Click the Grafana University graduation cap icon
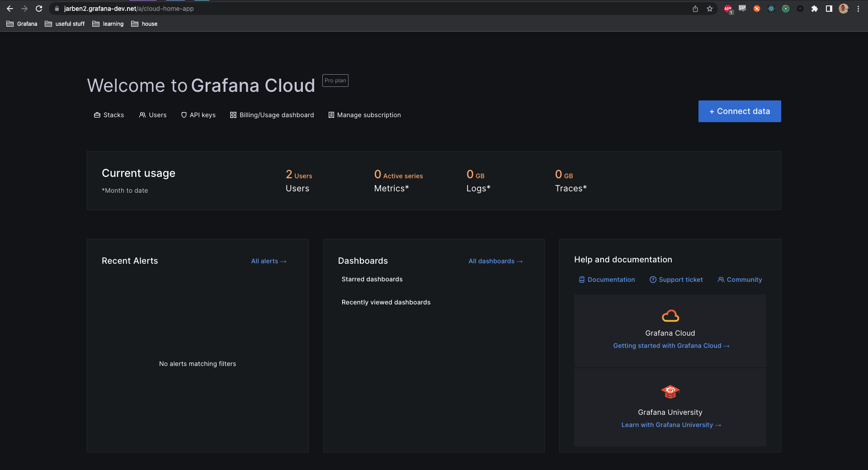The image size is (868, 470). click(x=670, y=392)
